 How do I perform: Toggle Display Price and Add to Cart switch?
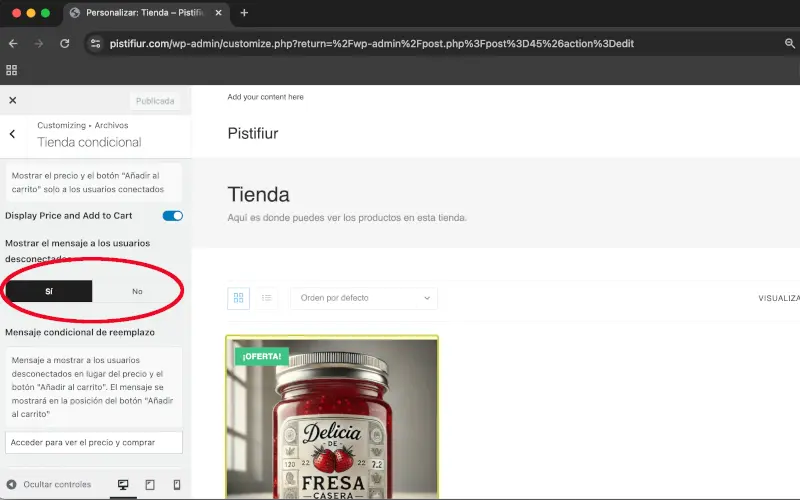[172, 216]
